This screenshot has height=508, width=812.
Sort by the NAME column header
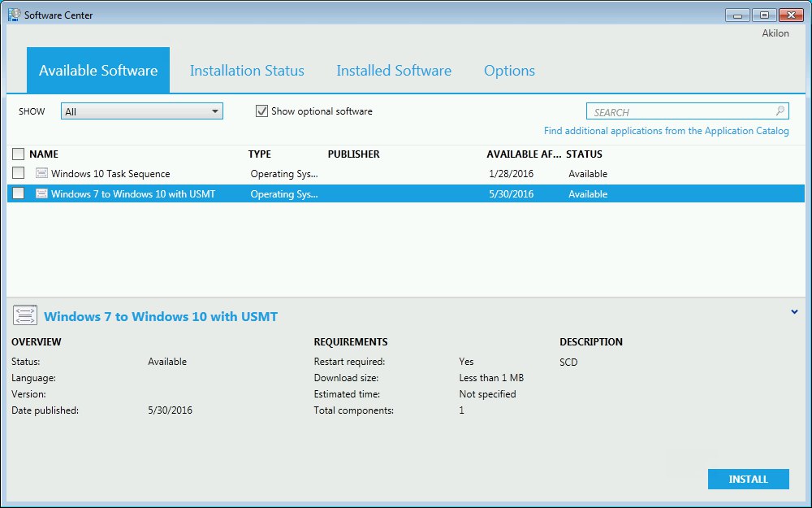coord(44,154)
